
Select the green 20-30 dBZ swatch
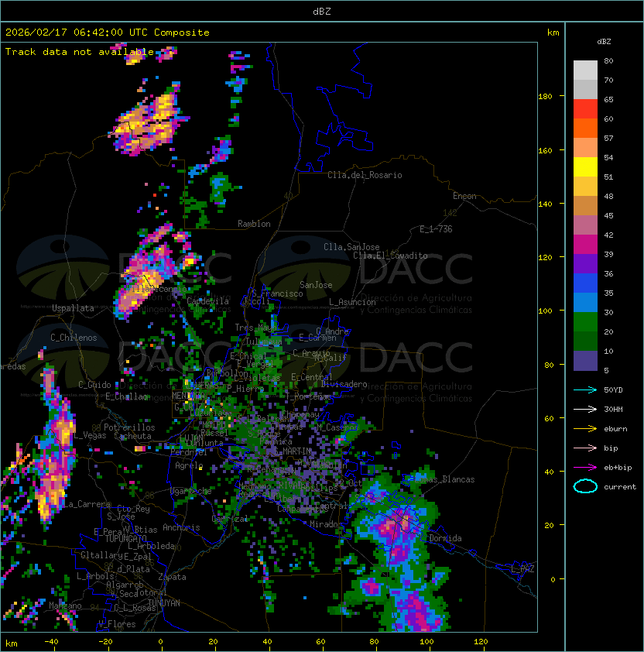[585, 322]
